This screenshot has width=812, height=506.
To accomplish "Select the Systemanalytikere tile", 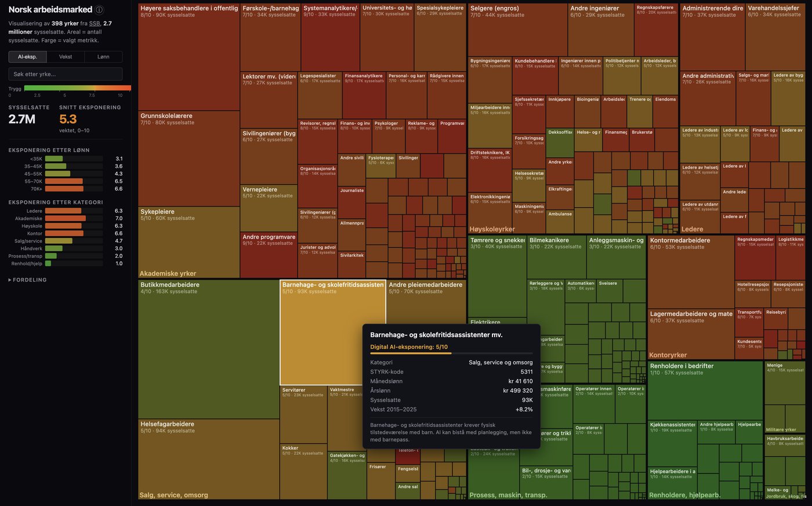I will (x=331, y=38).
